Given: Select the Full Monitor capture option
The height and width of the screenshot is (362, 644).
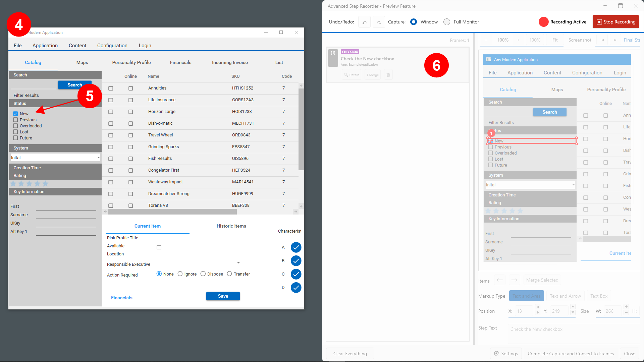Looking at the screenshot, I should point(447,22).
